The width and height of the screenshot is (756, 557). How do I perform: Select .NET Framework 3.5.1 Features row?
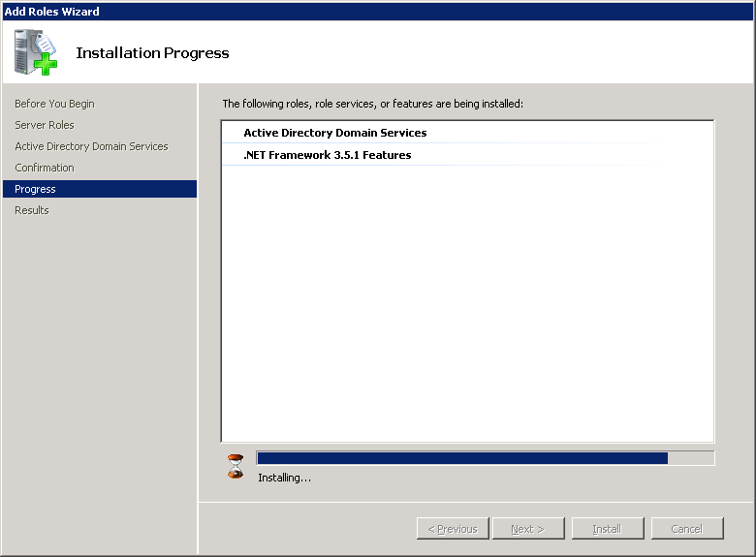(468, 155)
